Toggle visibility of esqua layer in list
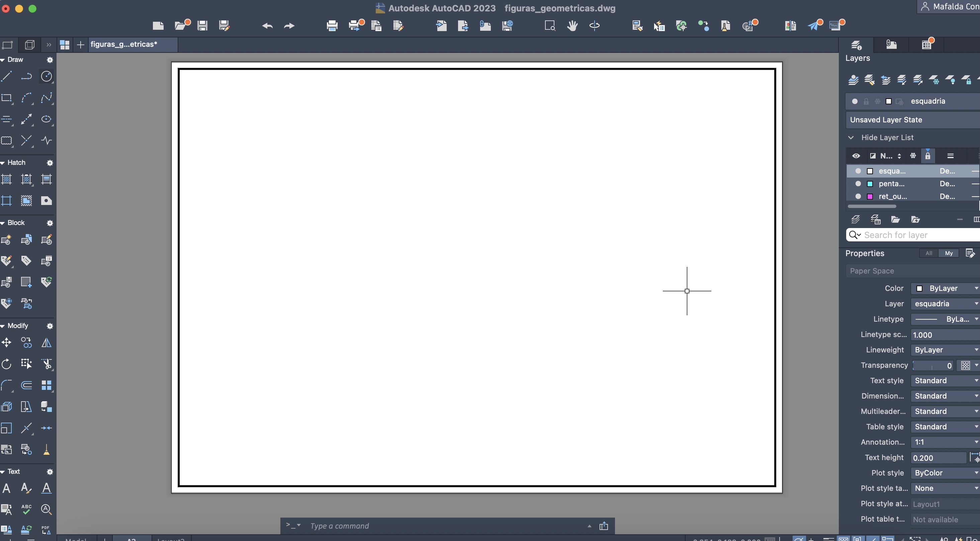980x541 pixels. tap(858, 171)
